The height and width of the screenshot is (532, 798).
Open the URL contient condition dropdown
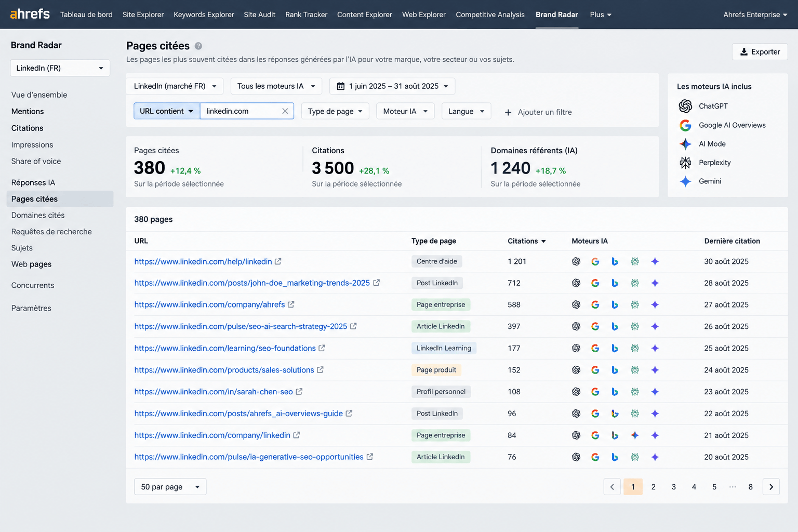pyautogui.click(x=167, y=111)
